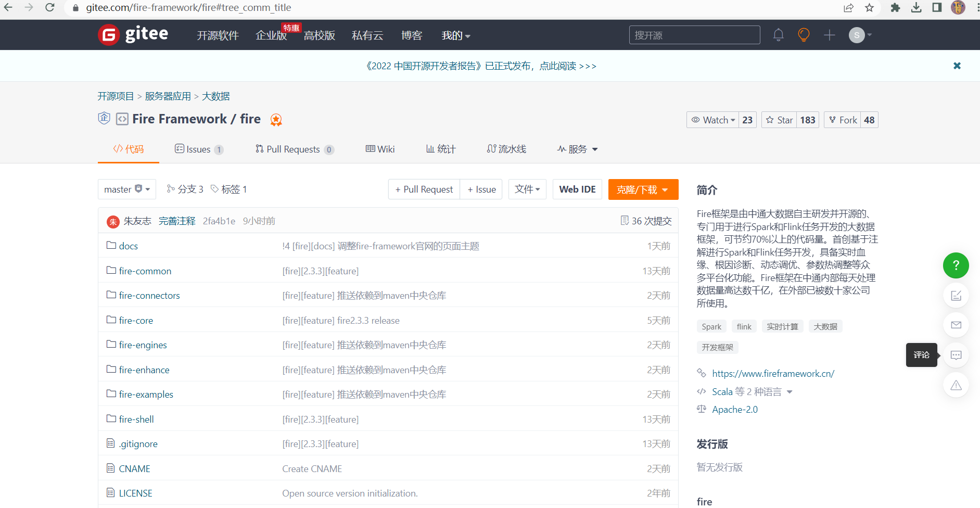Open the fire-examples folder

pos(146,394)
